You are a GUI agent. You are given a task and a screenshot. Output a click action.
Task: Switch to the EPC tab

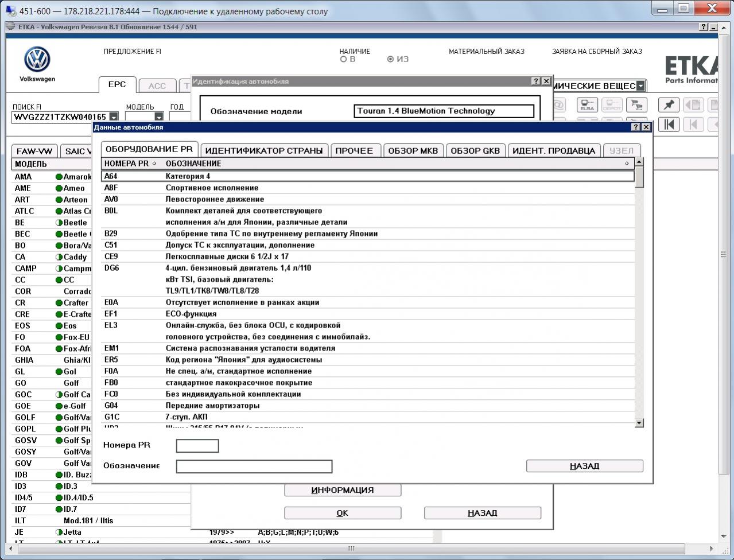(117, 84)
